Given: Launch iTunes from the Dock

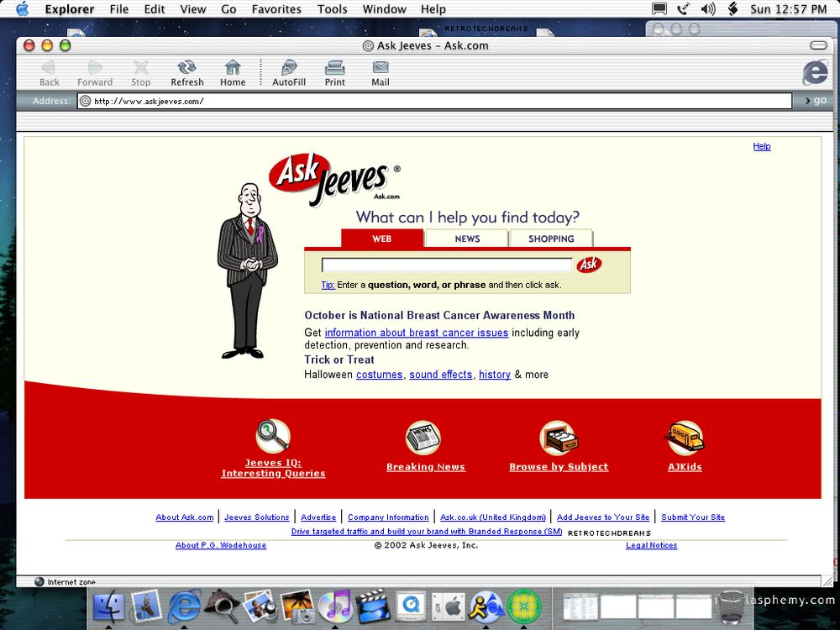Looking at the screenshot, I should 335,606.
